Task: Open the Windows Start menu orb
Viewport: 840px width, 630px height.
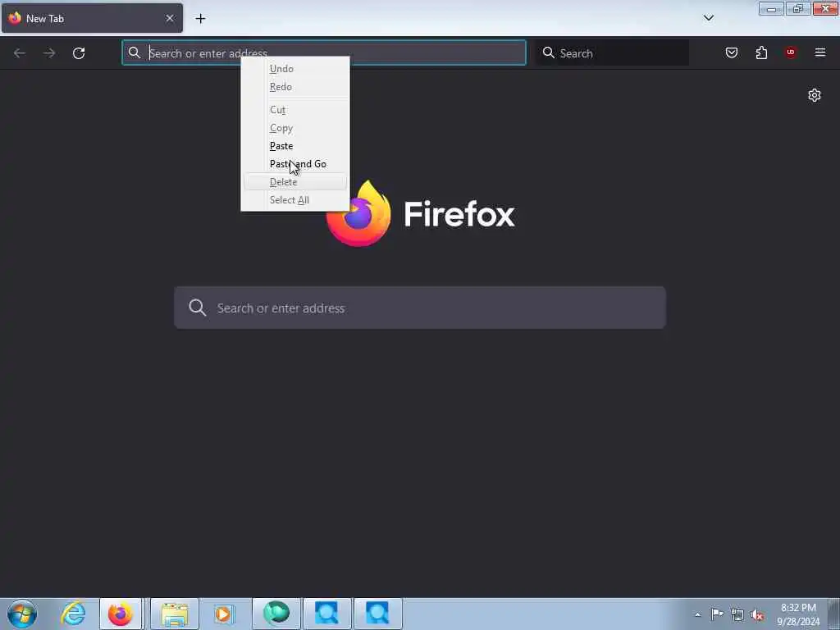Action: pos(22,614)
